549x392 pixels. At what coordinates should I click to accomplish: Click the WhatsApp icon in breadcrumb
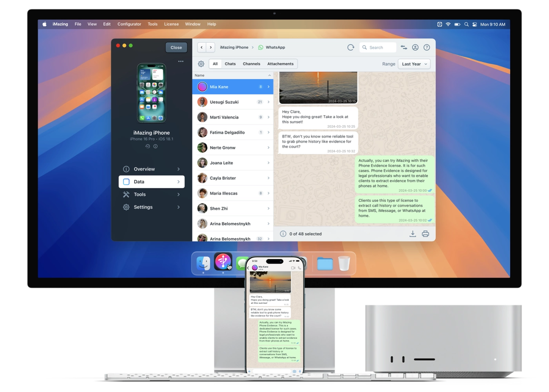point(260,47)
